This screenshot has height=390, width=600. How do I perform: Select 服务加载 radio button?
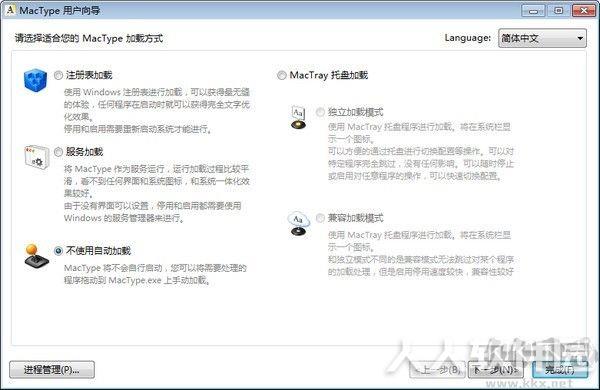point(58,152)
